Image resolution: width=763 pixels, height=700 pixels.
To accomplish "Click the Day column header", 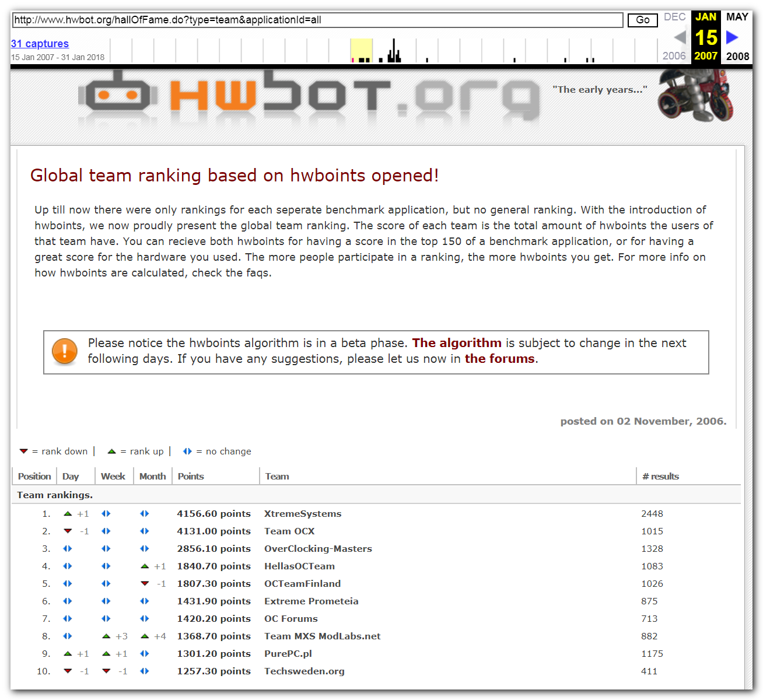I will point(71,477).
